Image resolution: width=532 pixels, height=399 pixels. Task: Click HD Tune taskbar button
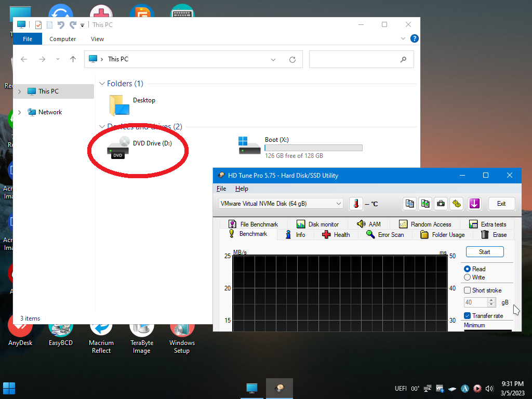click(279, 389)
